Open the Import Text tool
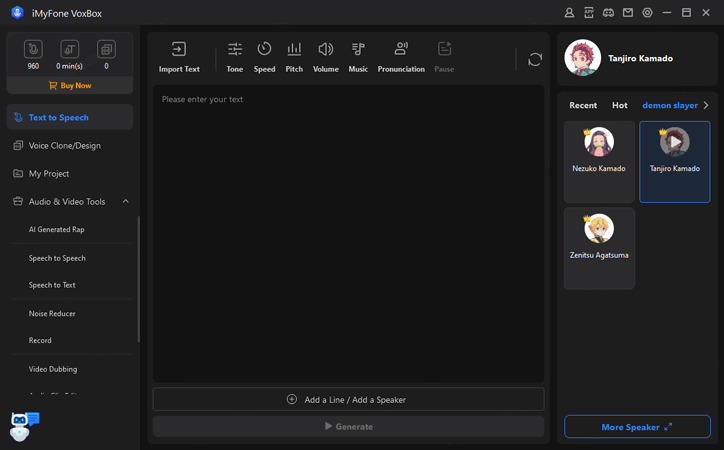Image resolution: width=724 pixels, height=450 pixels. click(179, 57)
